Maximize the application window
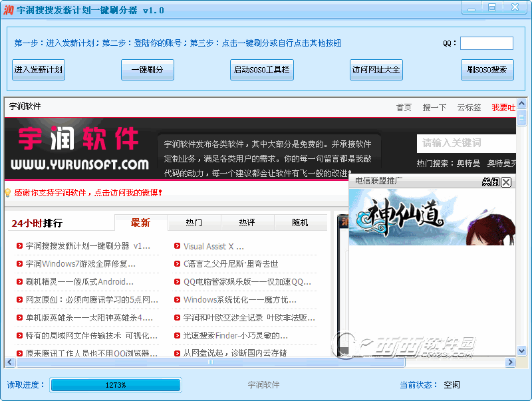This screenshot has width=532, height=401. [492, 8]
